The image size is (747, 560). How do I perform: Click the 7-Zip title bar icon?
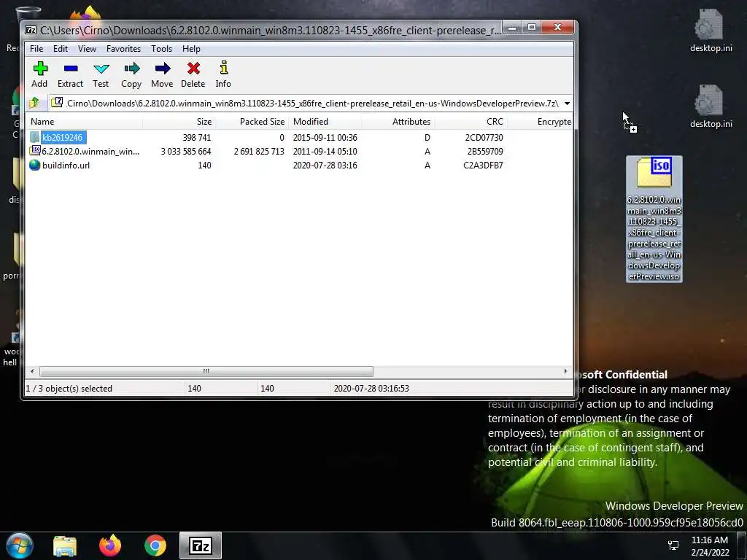(31, 30)
